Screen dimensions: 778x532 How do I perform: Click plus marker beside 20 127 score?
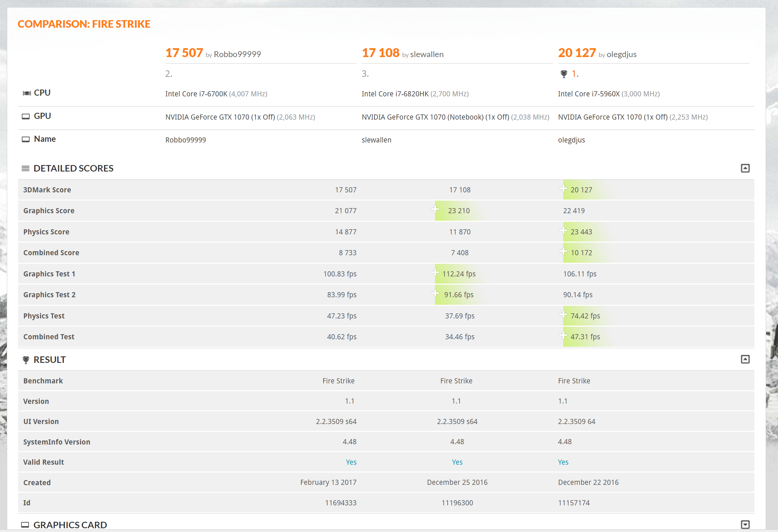tap(563, 188)
